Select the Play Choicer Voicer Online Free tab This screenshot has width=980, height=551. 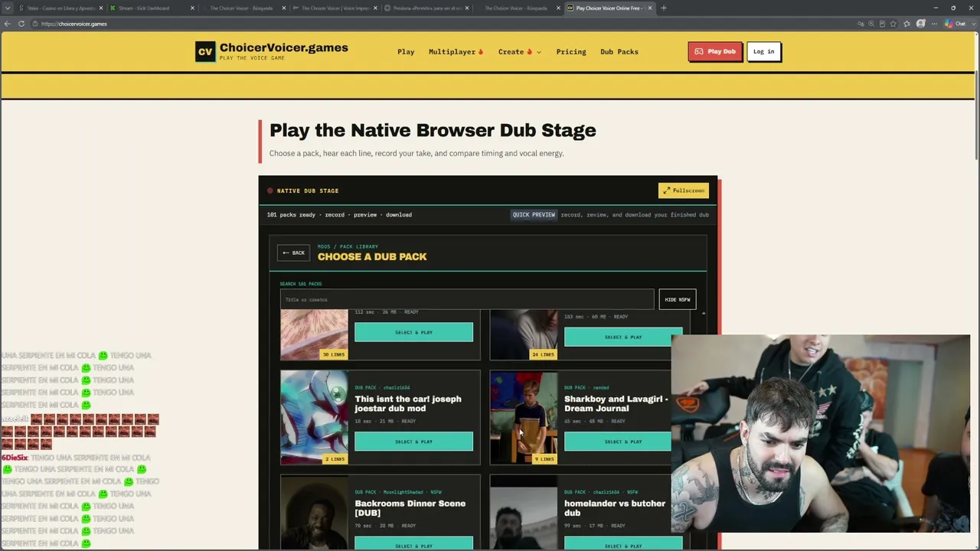(609, 8)
